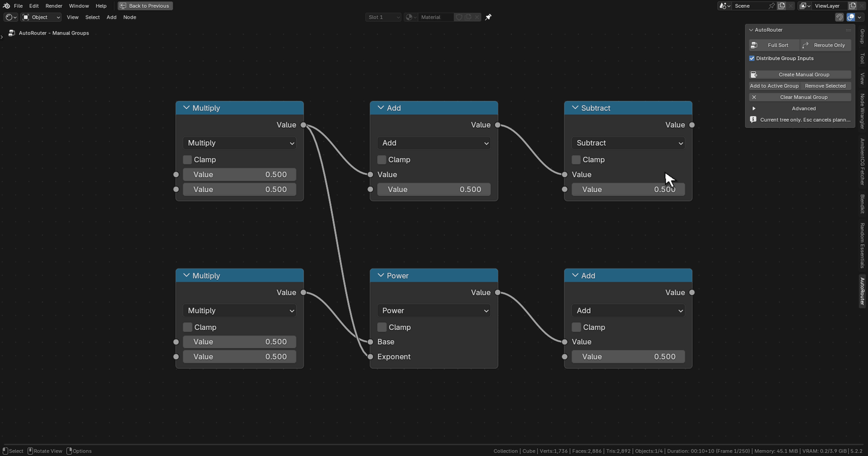Image resolution: width=868 pixels, height=456 pixels.
Task: Open the File menu
Action: click(x=18, y=5)
